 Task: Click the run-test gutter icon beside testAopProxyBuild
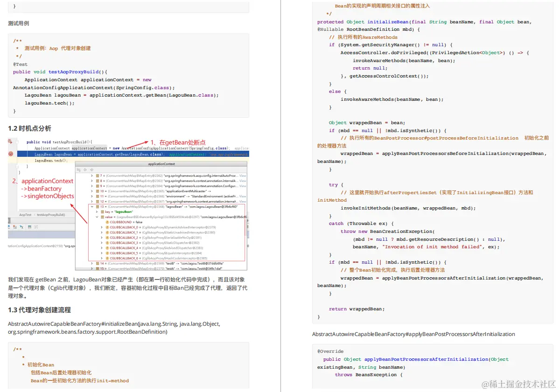click(10, 141)
